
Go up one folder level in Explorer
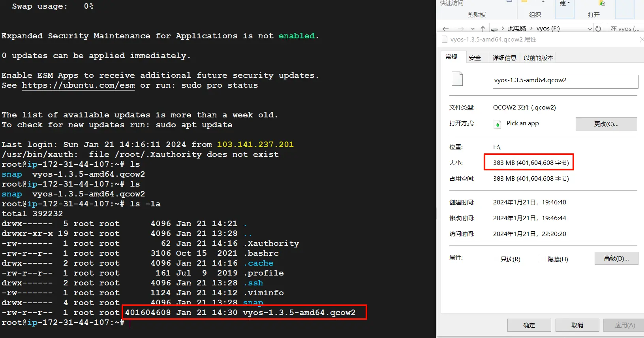click(x=483, y=28)
